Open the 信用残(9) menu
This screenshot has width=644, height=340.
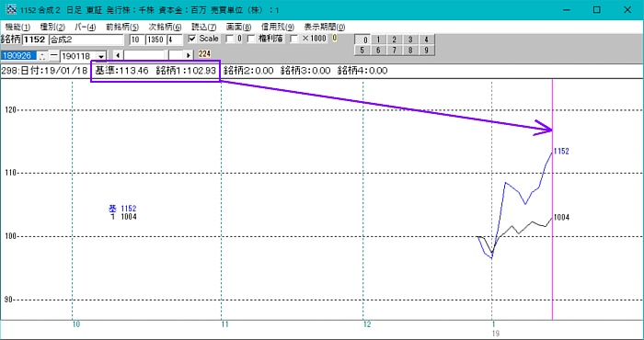[x=277, y=27]
